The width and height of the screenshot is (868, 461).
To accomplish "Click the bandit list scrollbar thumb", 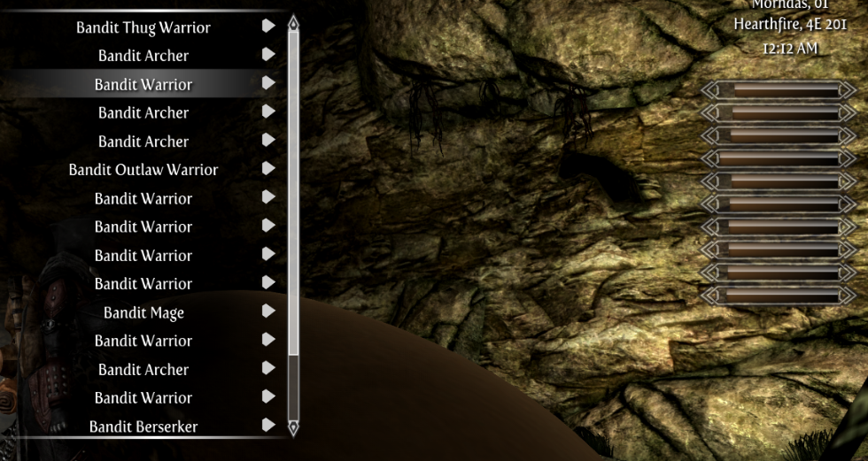I will pos(293,193).
